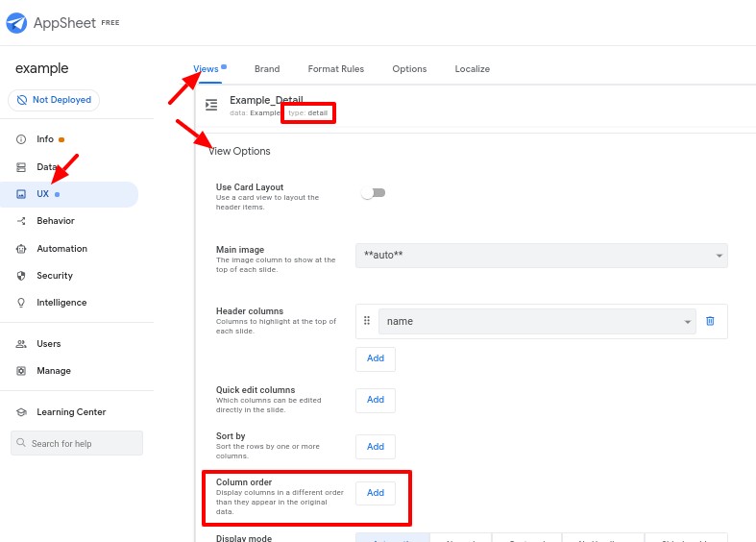This screenshot has width=756, height=542.
Task: Click the Manage gear icon
Action: 21,371
